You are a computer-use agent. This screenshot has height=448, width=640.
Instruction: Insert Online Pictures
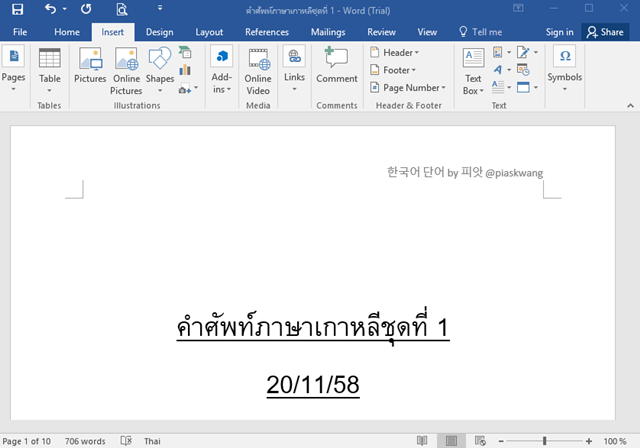click(x=127, y=71)
